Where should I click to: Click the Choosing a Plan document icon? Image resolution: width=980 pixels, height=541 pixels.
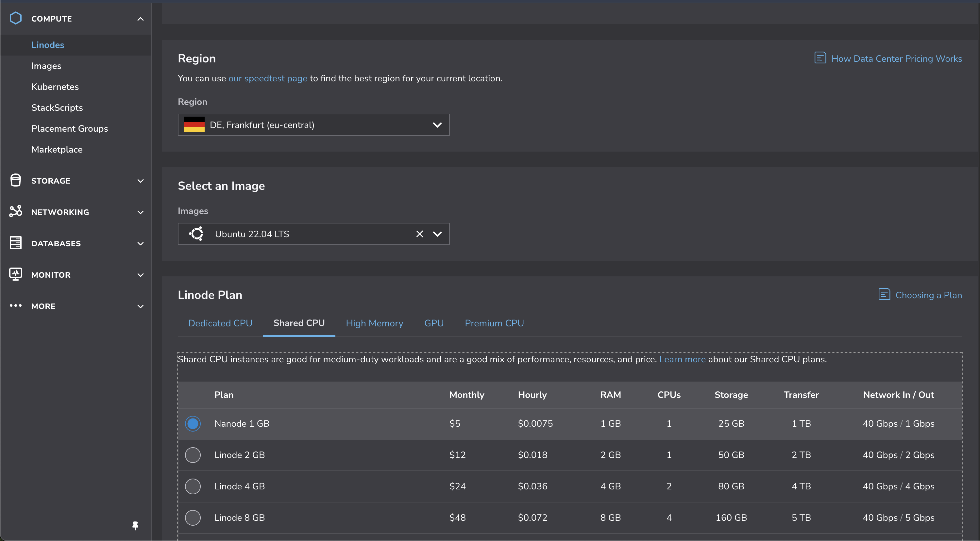(x=884, y=295)
